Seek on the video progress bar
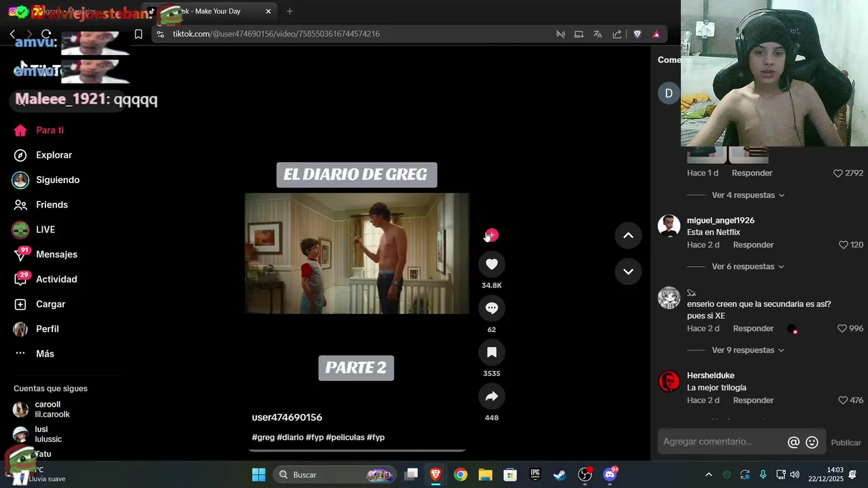The height and width of the screenshot is (488, 868). click(x=357, y=450)
